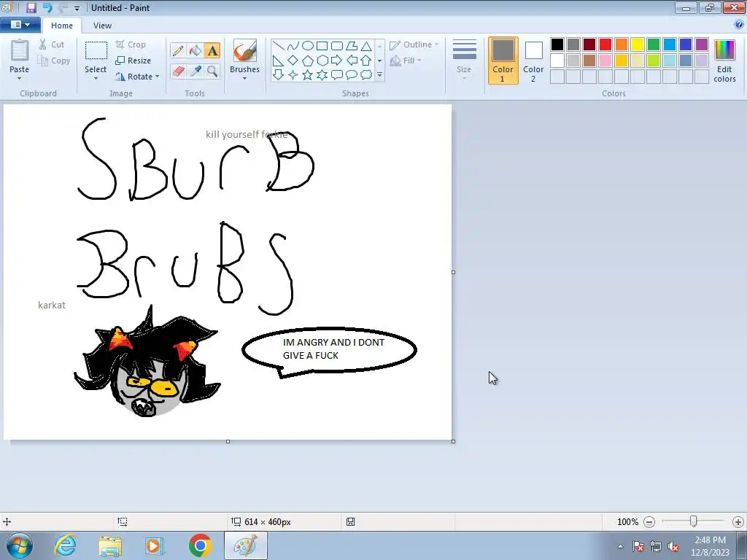Select the Text tool
Image resolution: width=747 pixels, height=560 pixels.
[212, 51]
